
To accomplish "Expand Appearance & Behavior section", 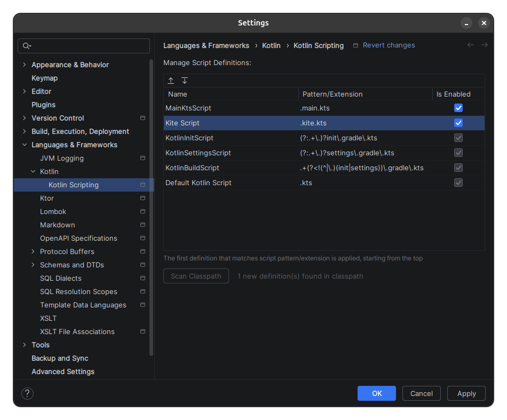I will [25, 65].
